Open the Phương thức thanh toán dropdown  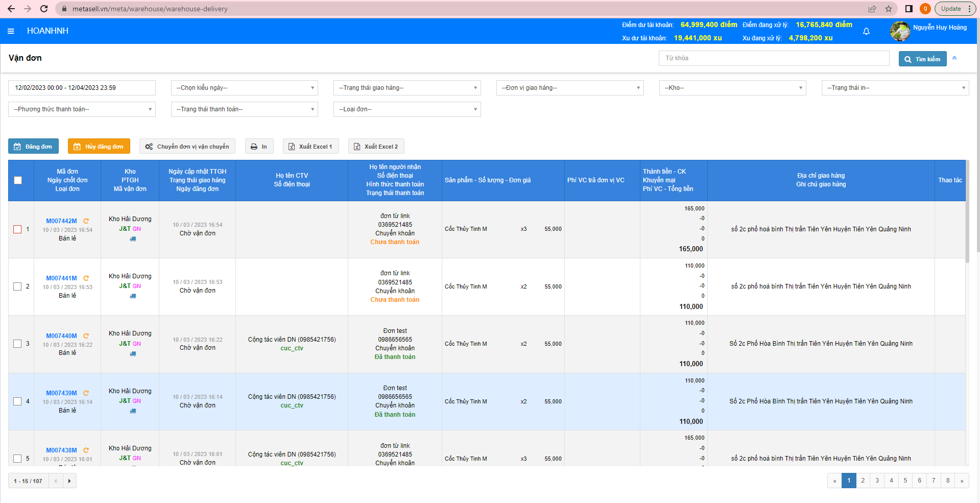[x=82, y=109]
